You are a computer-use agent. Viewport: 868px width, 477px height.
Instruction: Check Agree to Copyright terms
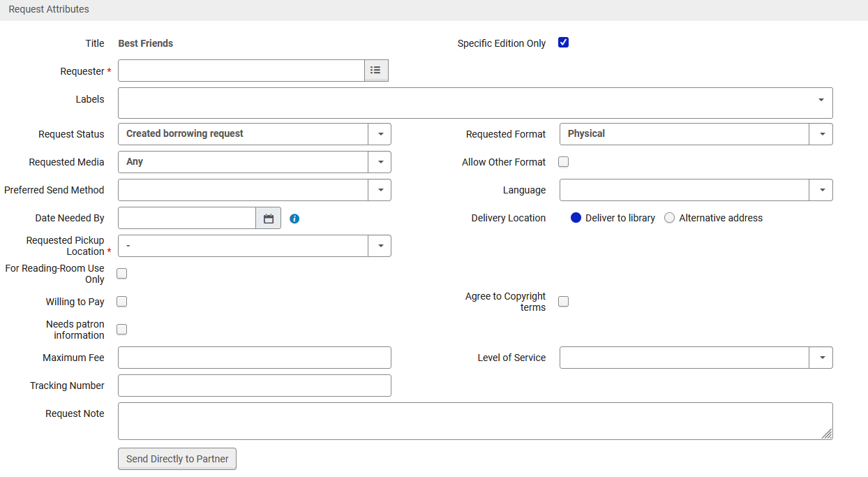(564, 302)
